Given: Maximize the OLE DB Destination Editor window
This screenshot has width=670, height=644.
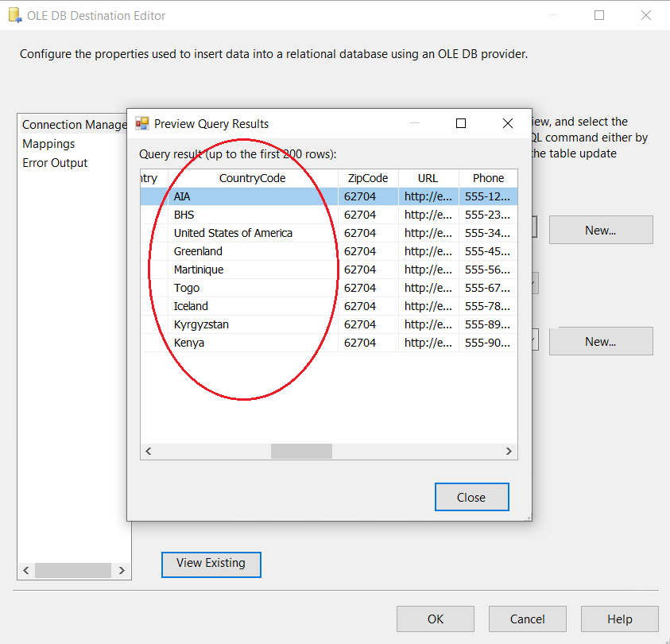Looking at the screenshot, I should tap(599, 15).
